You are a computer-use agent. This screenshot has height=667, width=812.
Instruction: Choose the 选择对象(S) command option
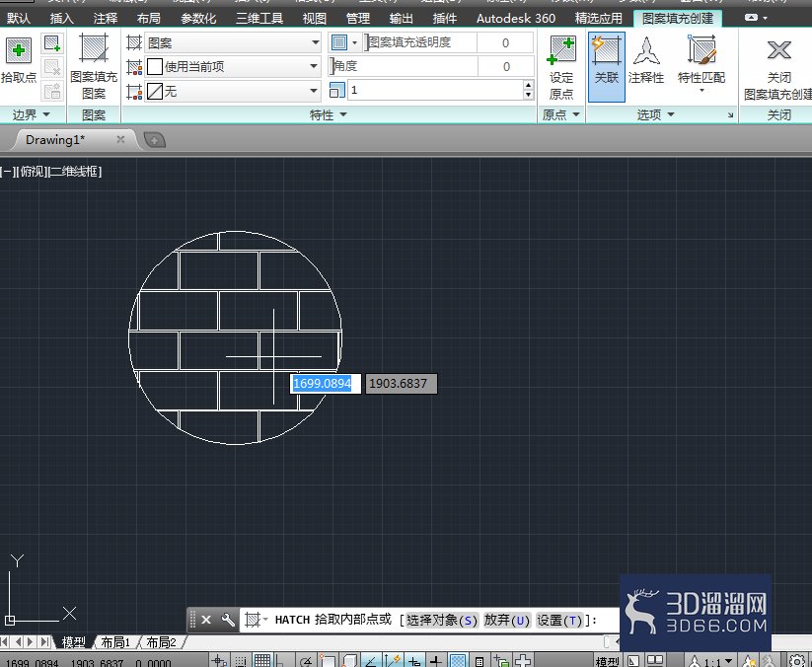pyautogui.click(x=441, y=620)
